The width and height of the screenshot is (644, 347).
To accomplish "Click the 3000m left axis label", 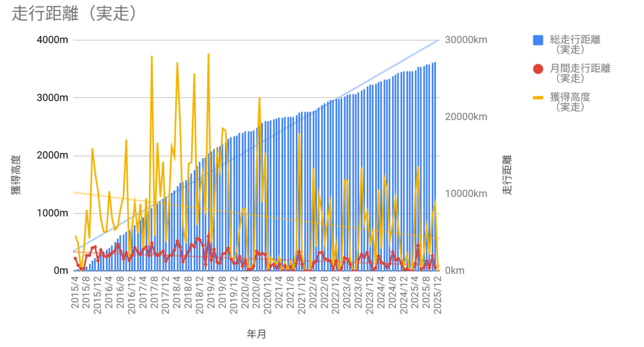I will click(x=52, y=98).
